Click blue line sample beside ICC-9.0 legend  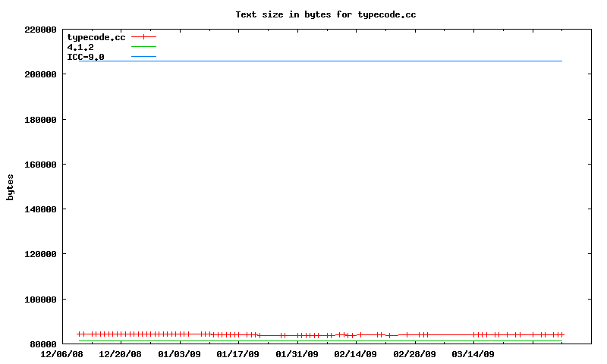coord(143,57)
